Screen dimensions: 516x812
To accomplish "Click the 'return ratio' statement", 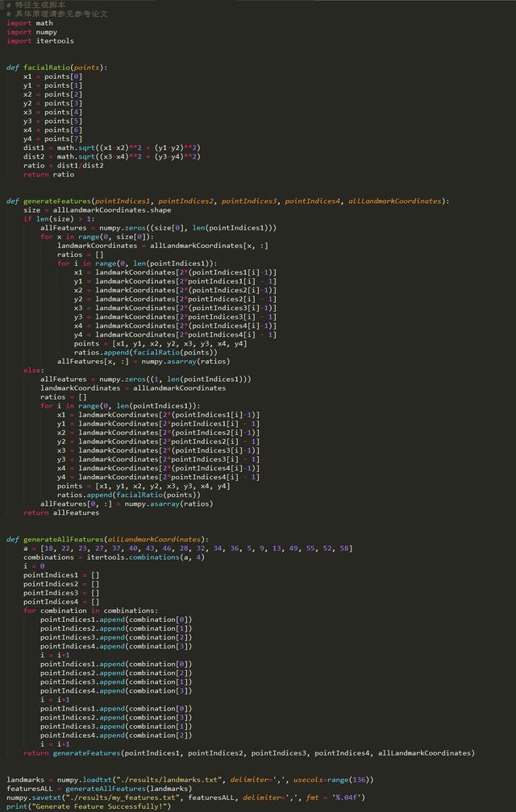I will coord(48,175).
